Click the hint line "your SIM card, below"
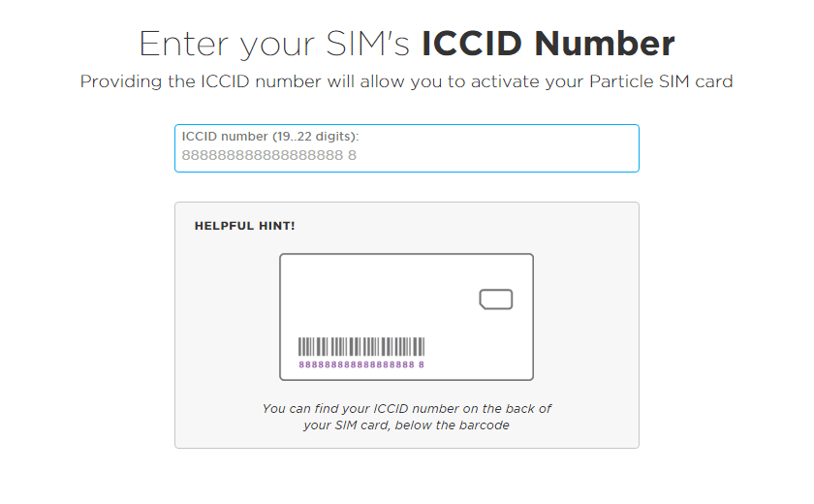Viewport: 814px width, 504px height. 406,425
